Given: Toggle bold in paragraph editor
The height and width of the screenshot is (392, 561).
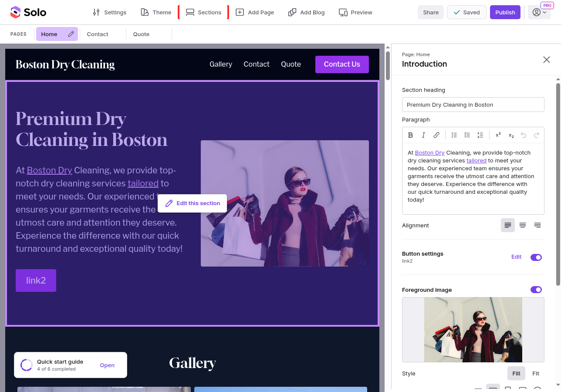Looking at the screenshot, I should pos(410,135).
